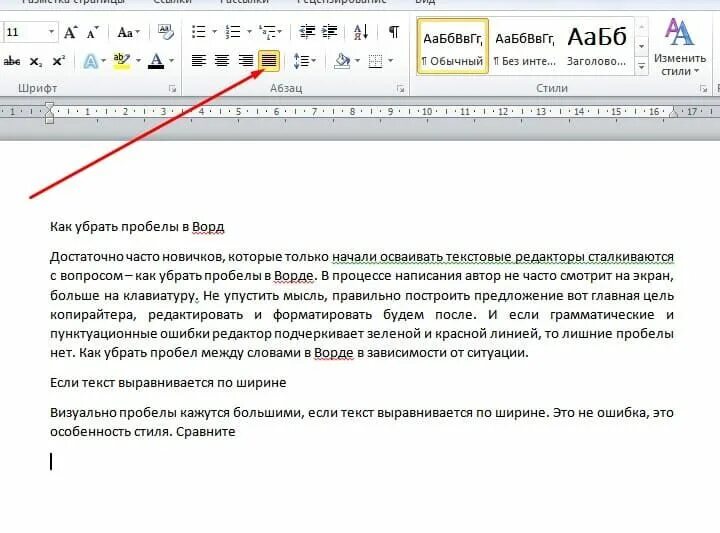Viewport: 720px width, 533px height.
Task: Open the font size 11 dropdown
Action: point(51,32)
